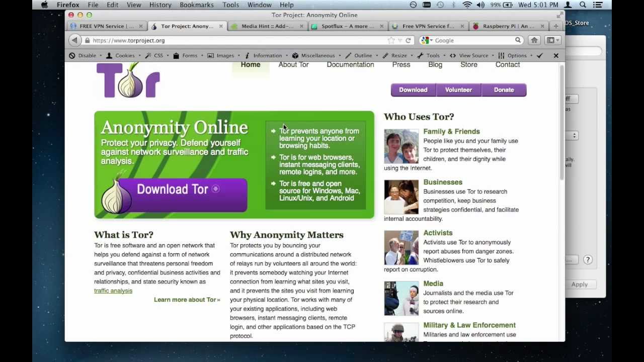Click the Businesses thumbnail photo
Image resolution: width=644 pixels, height=362 pixels.
[401, 197]
